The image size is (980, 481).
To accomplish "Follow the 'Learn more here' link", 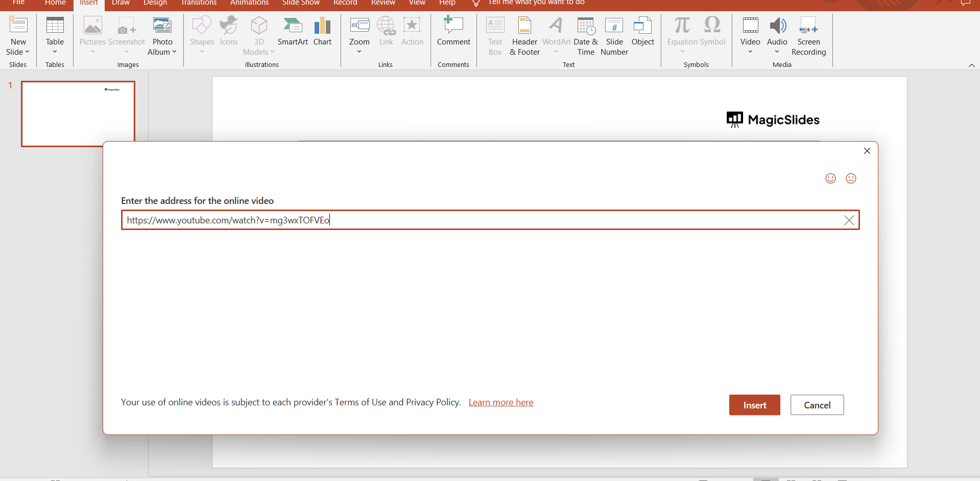I will (x=501, y=402).
